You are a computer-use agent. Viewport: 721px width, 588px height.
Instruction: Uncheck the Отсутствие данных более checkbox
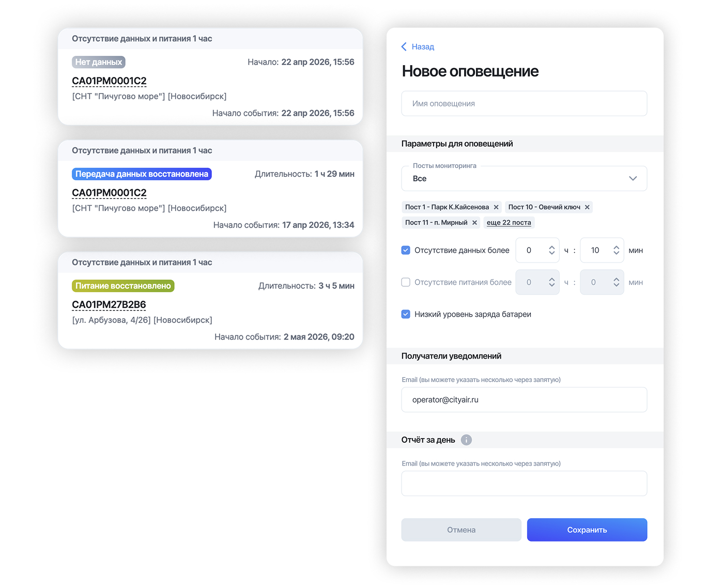[406, 250]
